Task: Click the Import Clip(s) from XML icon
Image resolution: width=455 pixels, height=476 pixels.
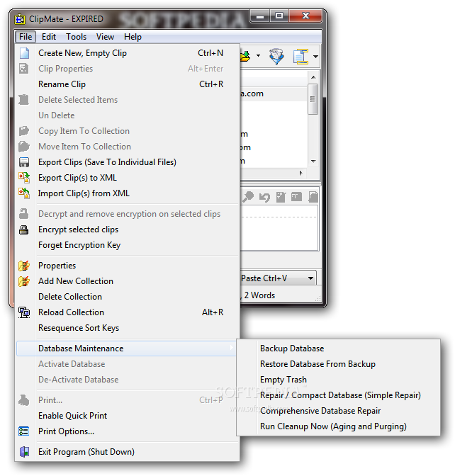Action: coord(24,193)
